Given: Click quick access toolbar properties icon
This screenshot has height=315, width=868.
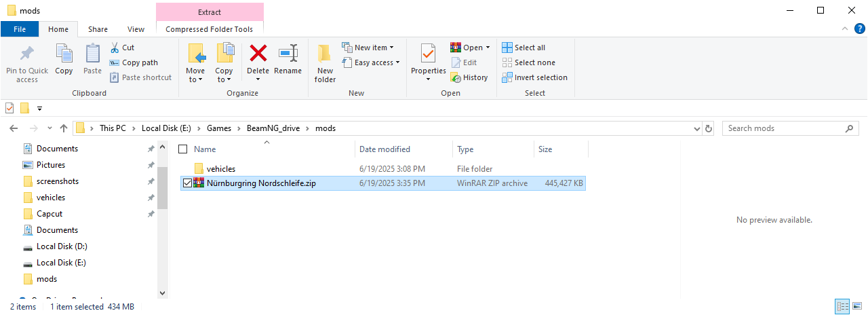Looking at the screenshot, I should tap(9, 108).
